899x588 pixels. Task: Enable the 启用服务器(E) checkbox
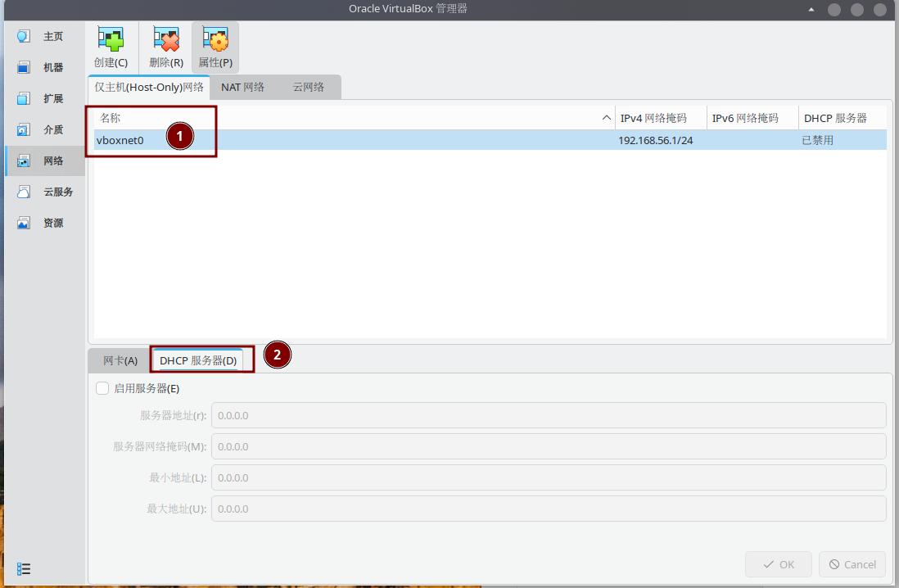tap(102, 388)
